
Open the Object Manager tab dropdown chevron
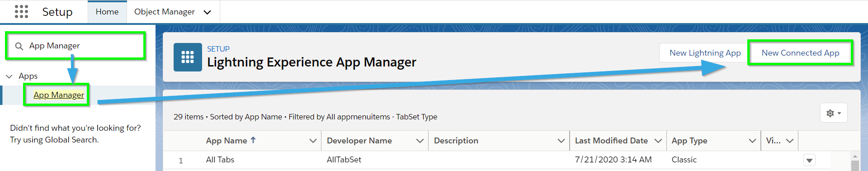click(x=208, y=12)
